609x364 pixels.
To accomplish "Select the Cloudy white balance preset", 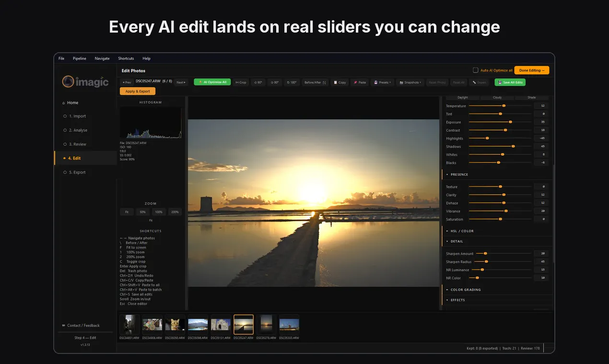I will click(497, 98).
